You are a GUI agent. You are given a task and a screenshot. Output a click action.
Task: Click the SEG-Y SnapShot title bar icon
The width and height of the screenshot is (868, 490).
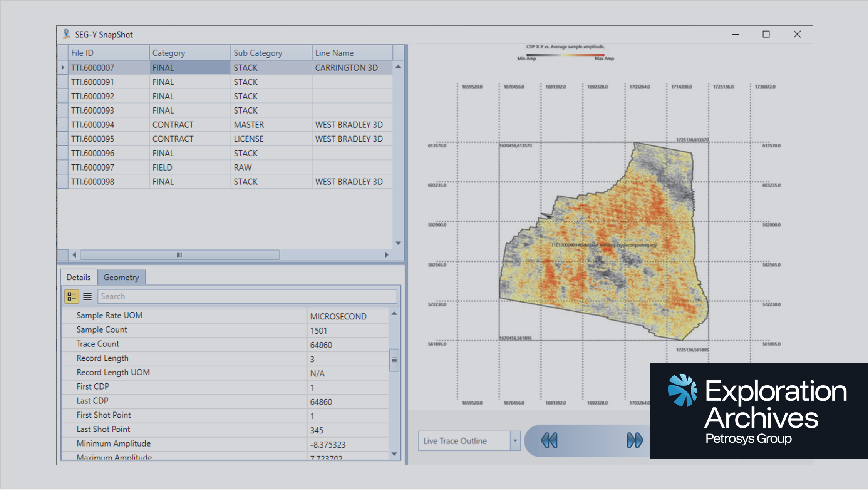[66, 34]
